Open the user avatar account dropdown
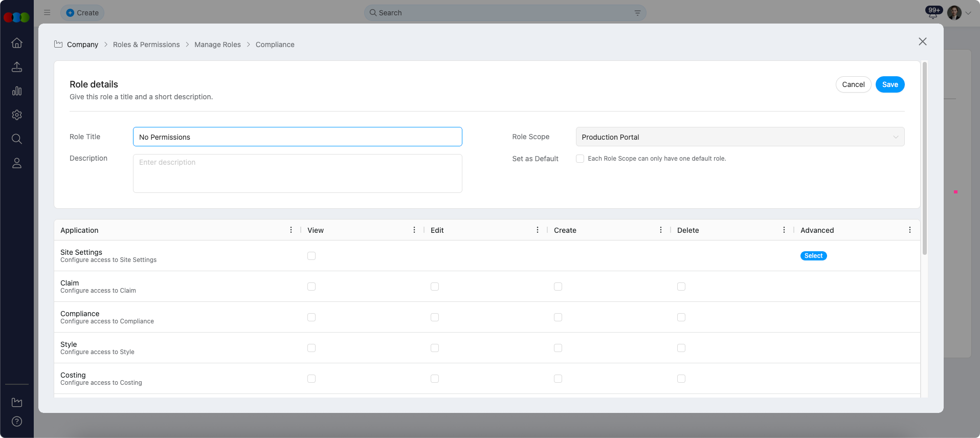980x438 pixels. tap(960, 13)
